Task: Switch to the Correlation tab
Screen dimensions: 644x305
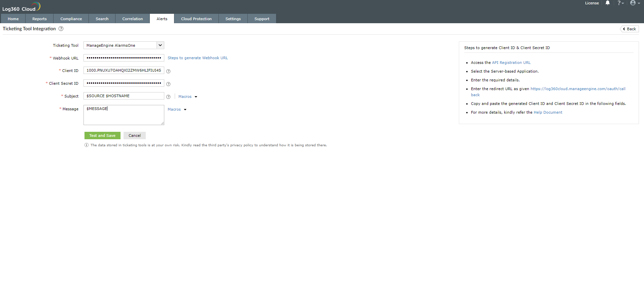Action: [x=133, y=19]
